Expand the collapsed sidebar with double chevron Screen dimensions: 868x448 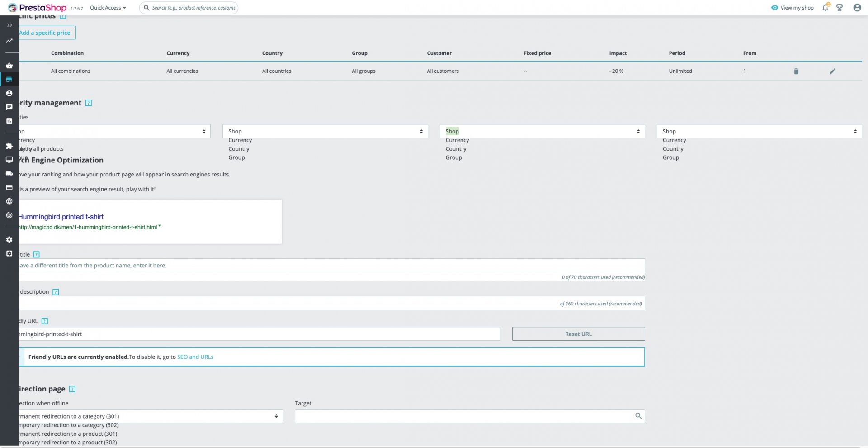pos(9,25)
